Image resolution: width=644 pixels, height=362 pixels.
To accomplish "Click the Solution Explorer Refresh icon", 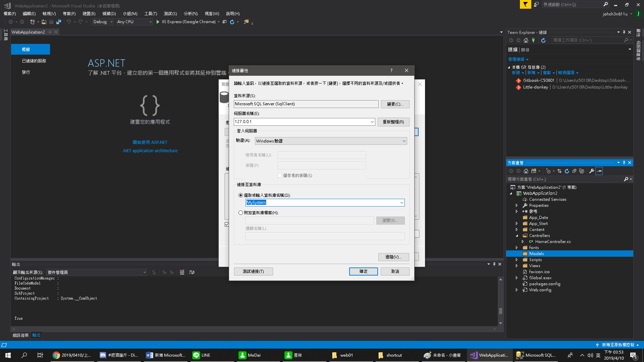I will pos(567,171).
